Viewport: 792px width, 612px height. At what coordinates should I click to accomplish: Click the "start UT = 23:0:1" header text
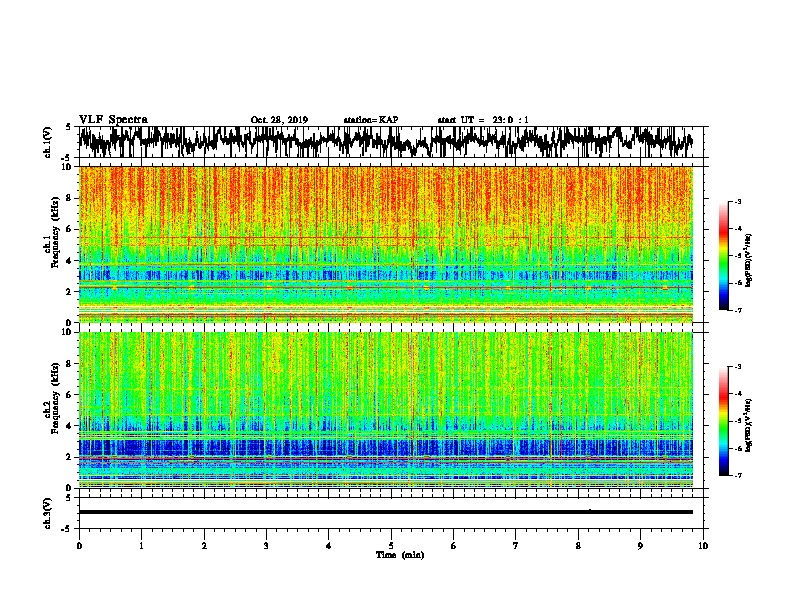point(483,120)
